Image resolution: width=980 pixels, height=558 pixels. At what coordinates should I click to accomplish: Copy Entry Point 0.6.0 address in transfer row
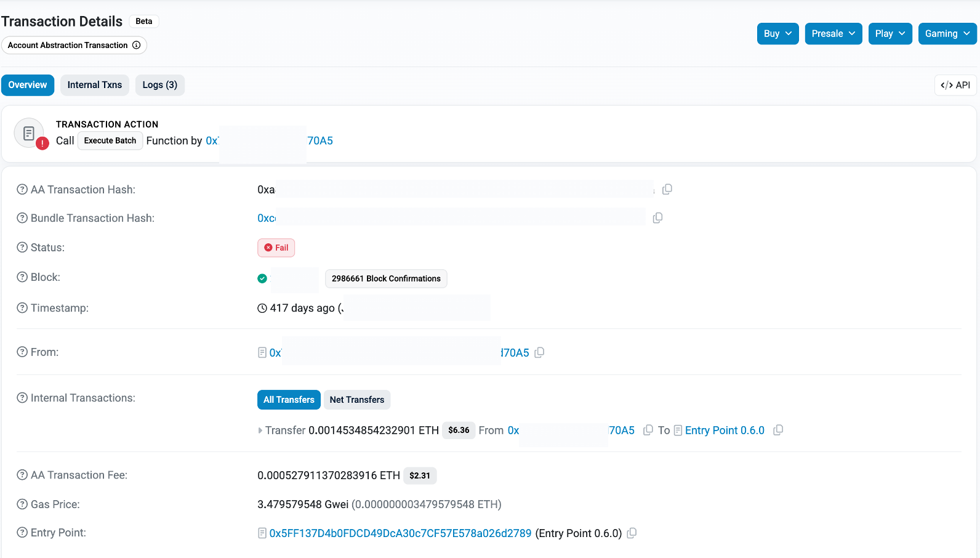pos(778,431)
